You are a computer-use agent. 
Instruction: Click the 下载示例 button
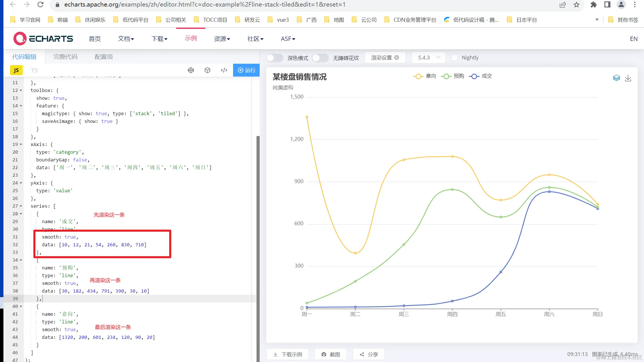pyautogui.click(x=287, y=354)
